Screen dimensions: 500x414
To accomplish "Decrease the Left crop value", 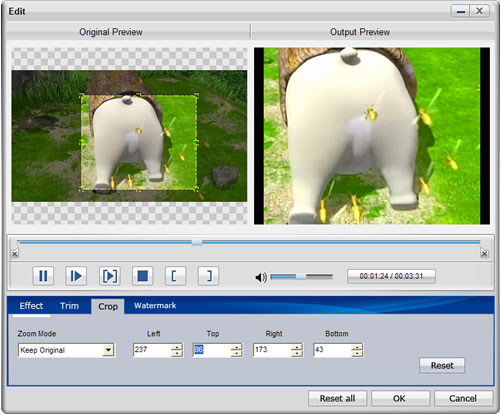I will (x=177, y=354).
